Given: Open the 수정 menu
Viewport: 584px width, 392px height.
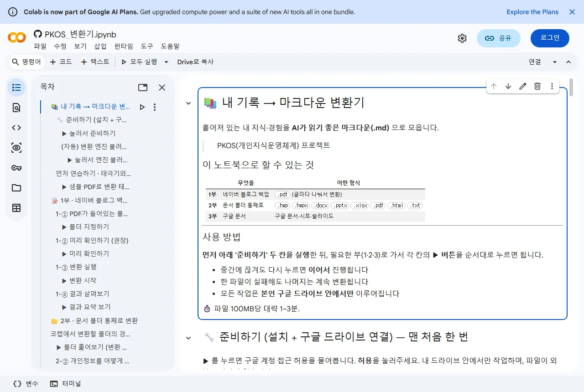Looking at the screenshot, I should click(60, 46).
